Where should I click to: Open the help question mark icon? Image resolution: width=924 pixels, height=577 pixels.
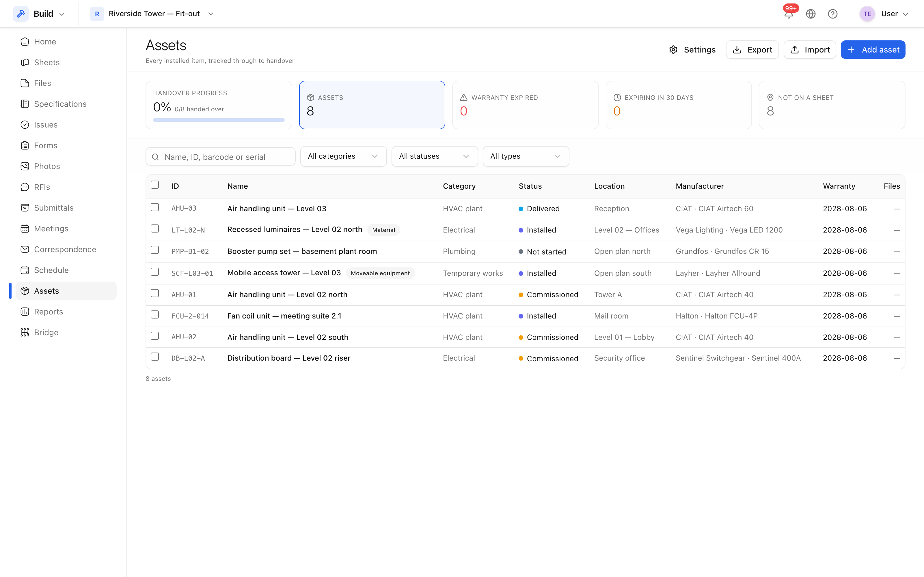pyautogui.click(x=832, y=14)
